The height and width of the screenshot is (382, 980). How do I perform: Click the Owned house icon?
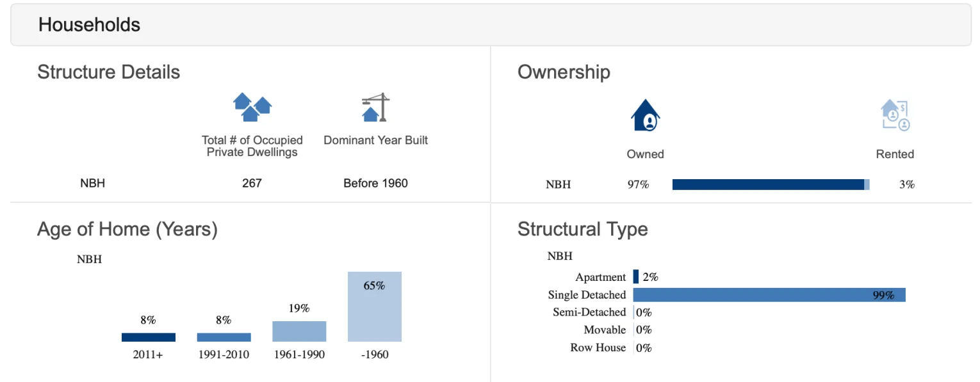point(645,116)
